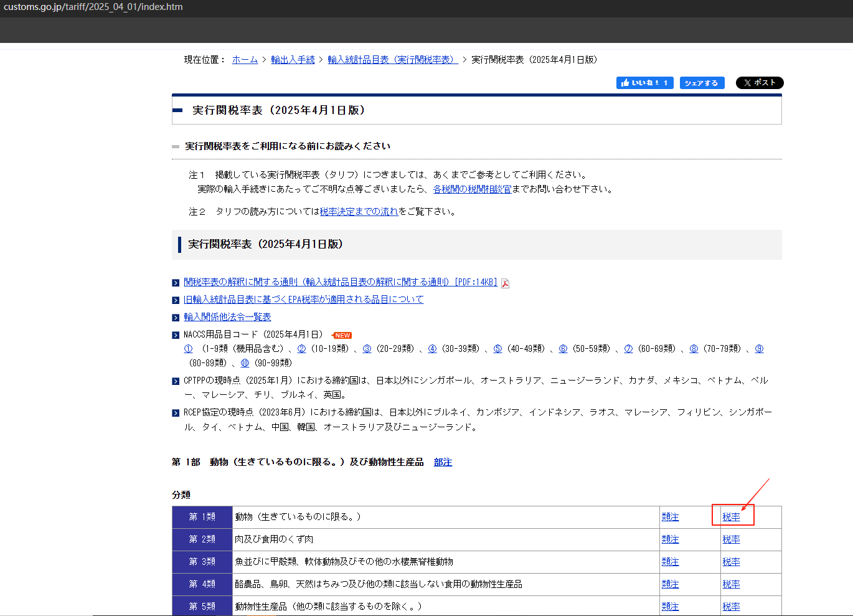Open 類注 link for 第2類
The height and width of the screenshot is (616, 853).
coord(670,539)
